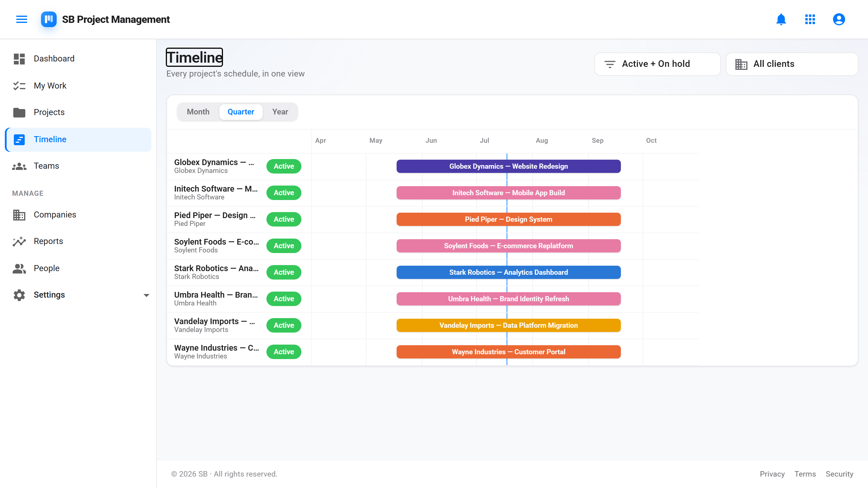The width and height of the screenshot is (868, 488).
Task: Click the Dashboard sidebar icon
Action: (x=19, y=59)
